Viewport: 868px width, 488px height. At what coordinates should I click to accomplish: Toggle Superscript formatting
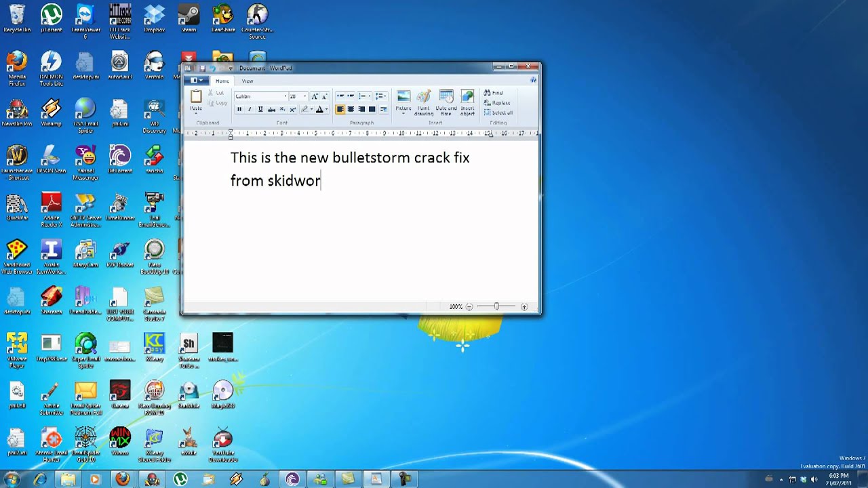point(292,109)
